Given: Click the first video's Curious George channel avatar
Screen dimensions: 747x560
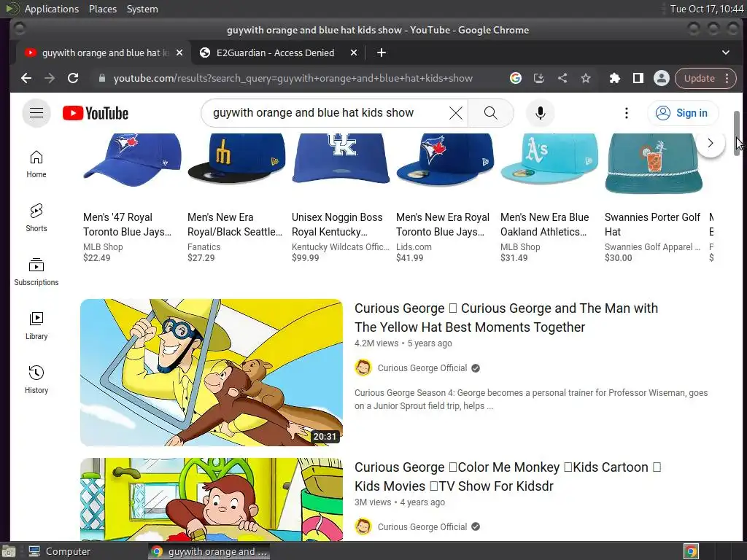Looking at the screenshot, I should (x=363, y=367).
